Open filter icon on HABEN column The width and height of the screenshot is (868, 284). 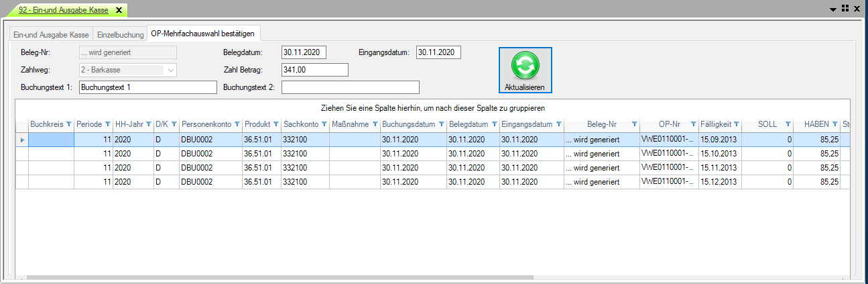[x=834, y=124]
